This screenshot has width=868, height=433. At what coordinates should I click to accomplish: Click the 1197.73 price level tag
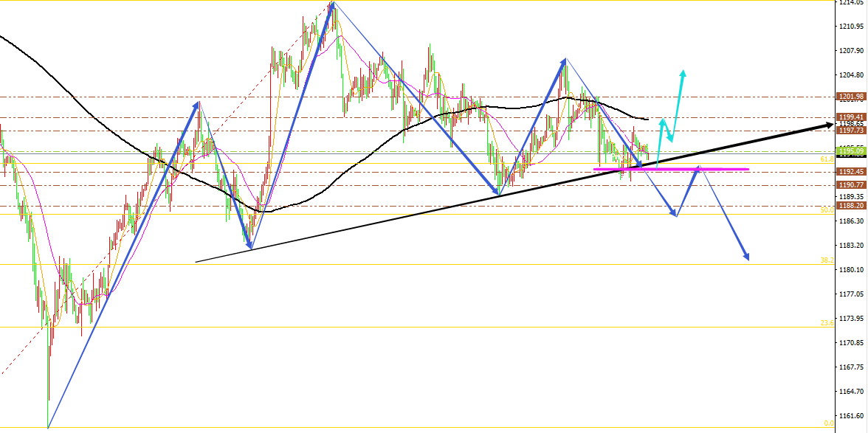click(851, 131)
